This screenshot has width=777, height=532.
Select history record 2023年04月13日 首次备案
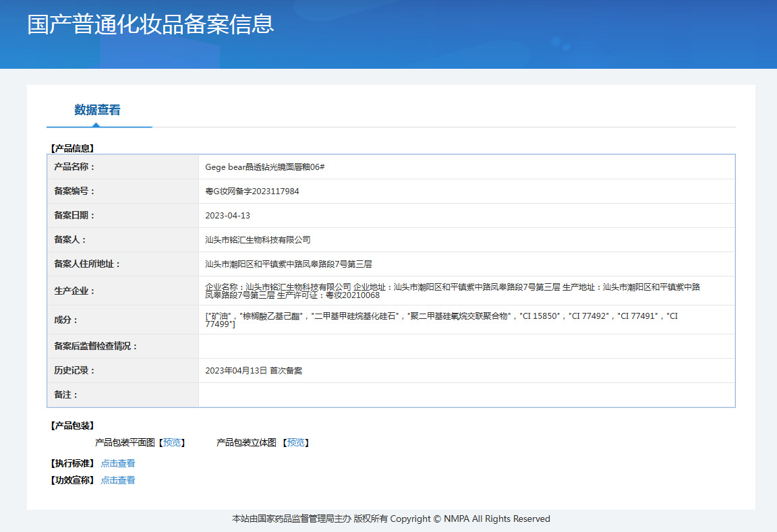[x=254, y=371]
